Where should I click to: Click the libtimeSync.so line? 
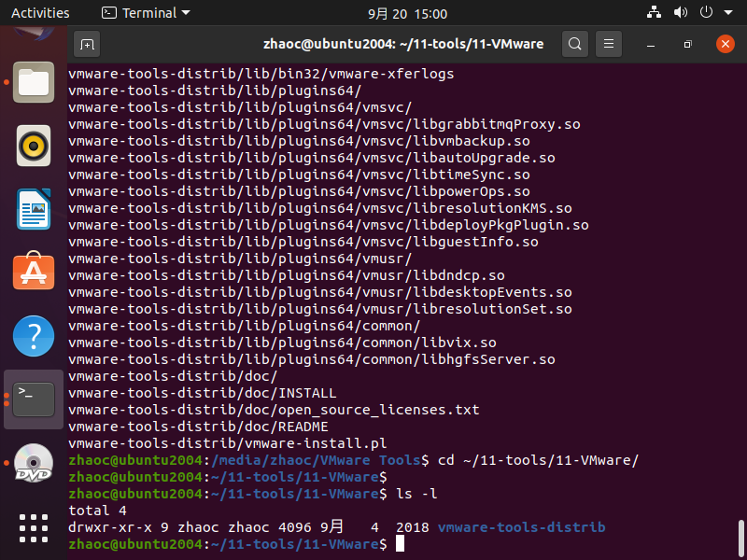point(299,175)
